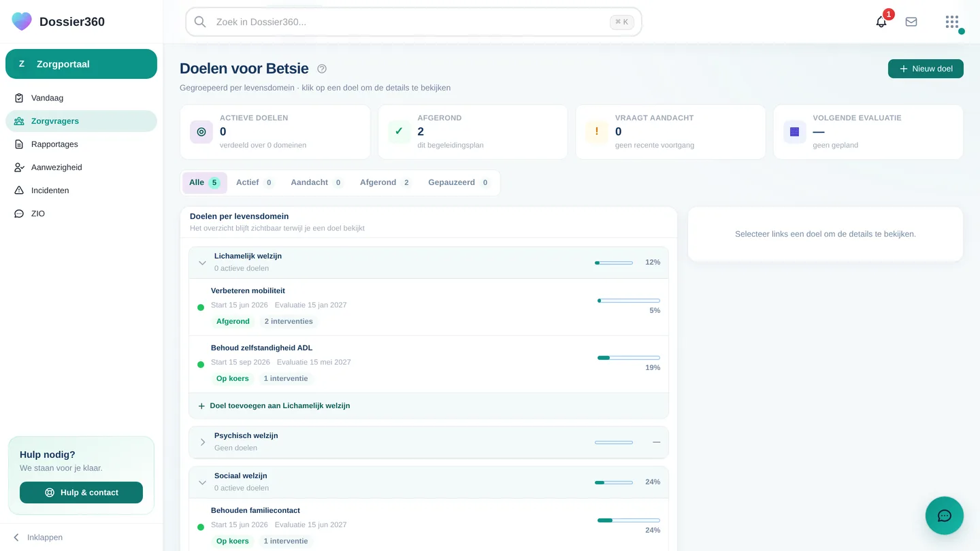The height and width of the screenshot is (551, 980).
Task: Open the notifications bell
Action: tap(881, 22)
